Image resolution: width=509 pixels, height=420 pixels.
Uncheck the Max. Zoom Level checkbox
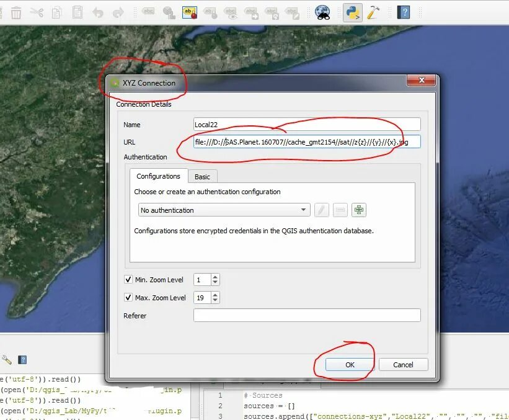tap(129, 297)
